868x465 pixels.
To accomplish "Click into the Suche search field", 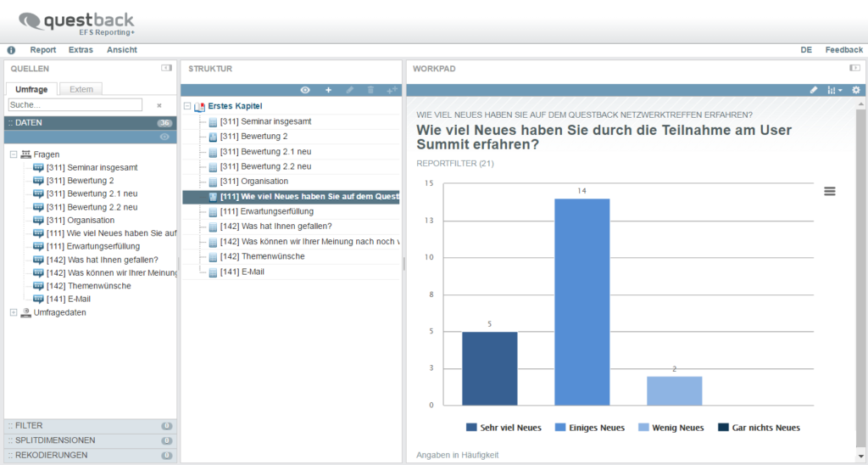I will [75, 105].
